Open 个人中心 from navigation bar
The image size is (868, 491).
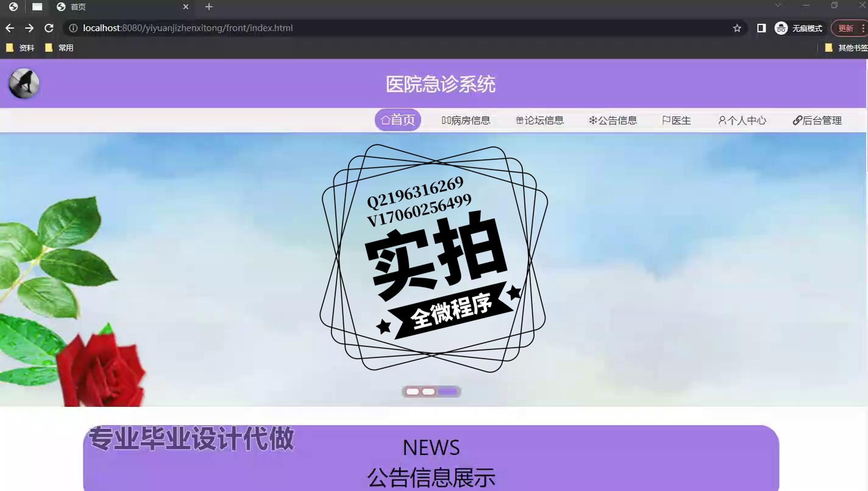point(742,120)
